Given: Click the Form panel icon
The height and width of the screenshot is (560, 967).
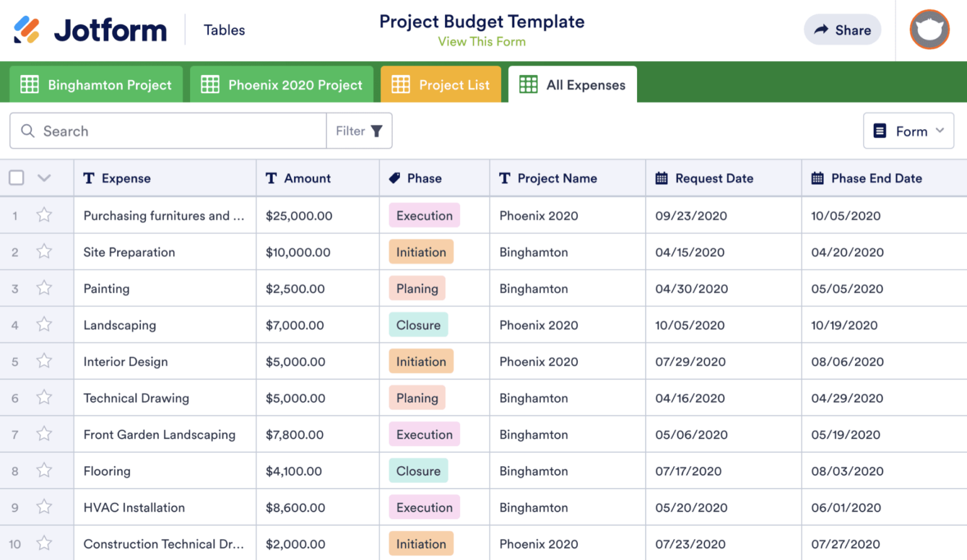Looking at the screenshot, I should [x=880, y=131].
